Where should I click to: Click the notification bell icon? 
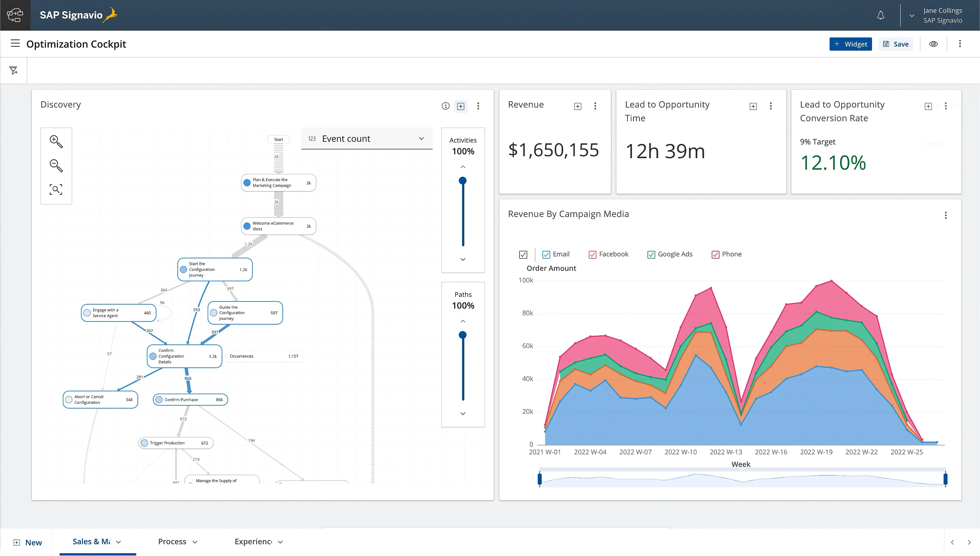[x=881, y=15]
